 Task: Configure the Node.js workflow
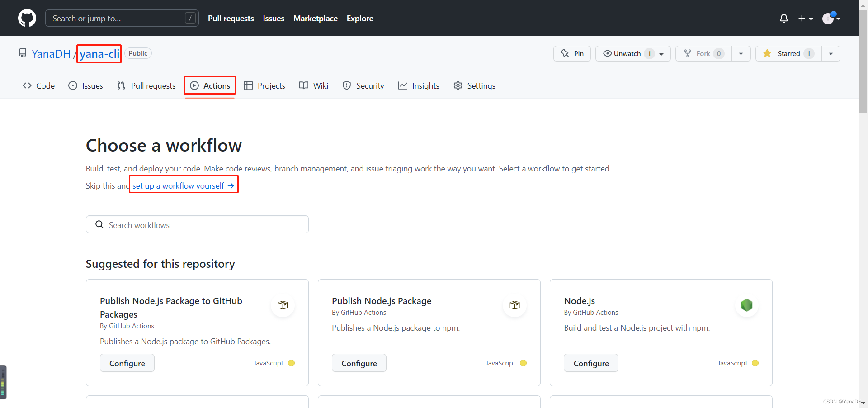591,363
